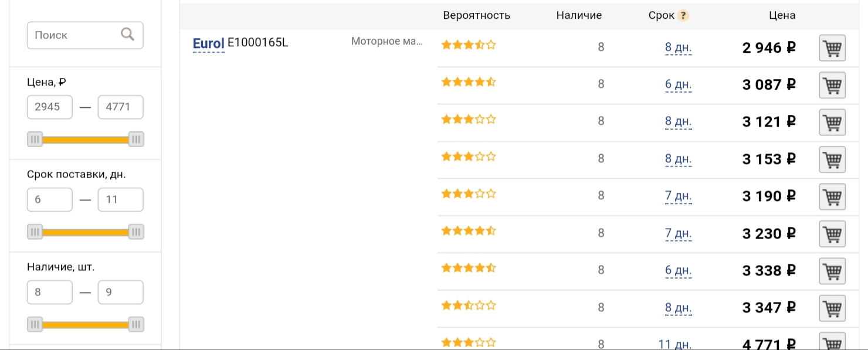Open the help tooltip next to Срок
Screen dimensions: 868x350
click(x=683, y=16)
